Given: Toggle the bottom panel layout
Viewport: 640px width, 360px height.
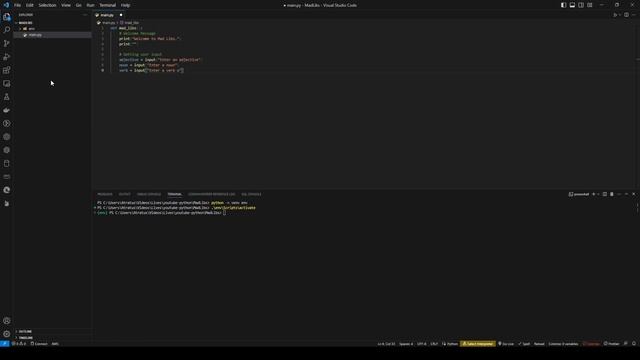Looking at the screenshot, I should pos(572,5).
